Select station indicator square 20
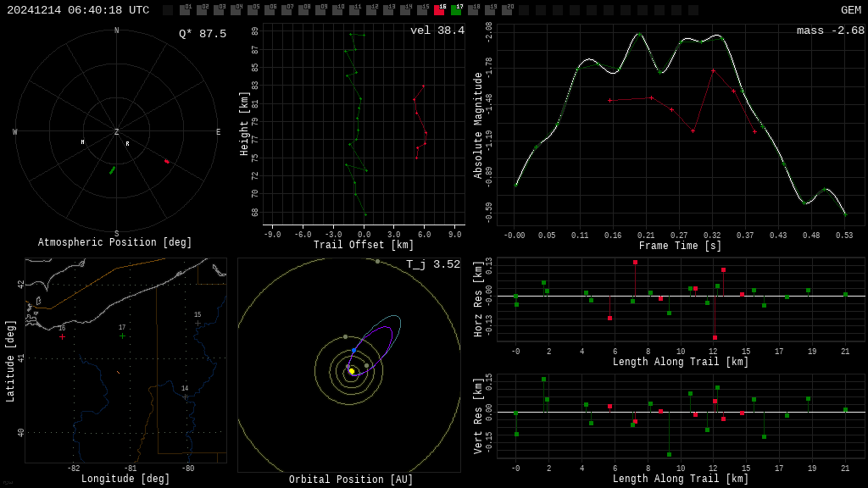Viewport: 868px width, 488px height. tap(507, 10)
